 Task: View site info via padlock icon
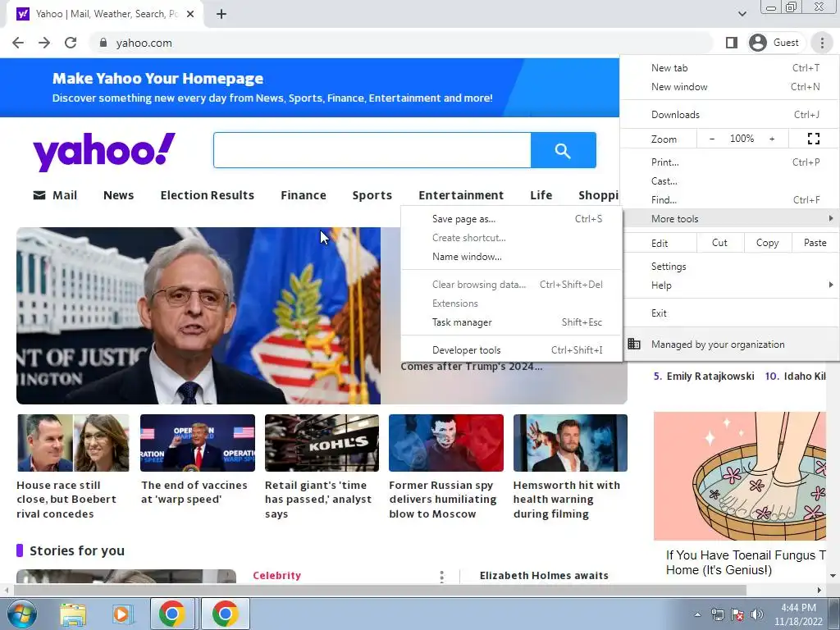pyautogui.click(x=103, y=43)
